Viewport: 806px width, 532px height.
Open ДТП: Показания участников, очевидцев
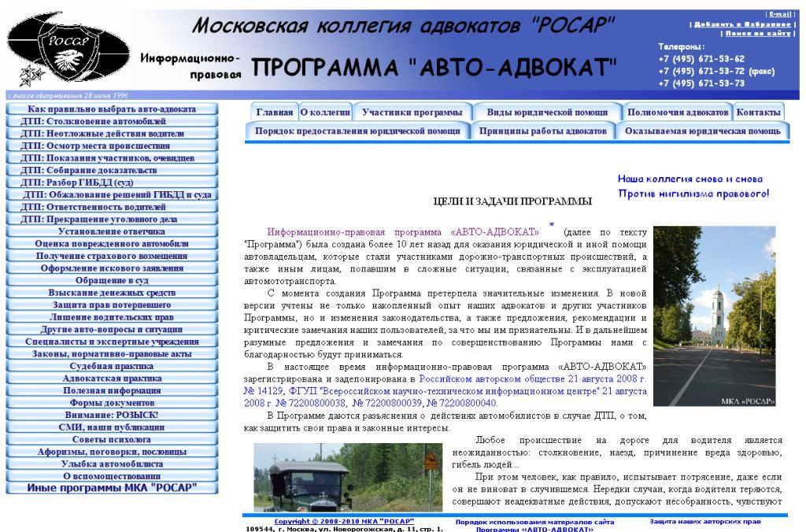(112, 158)
